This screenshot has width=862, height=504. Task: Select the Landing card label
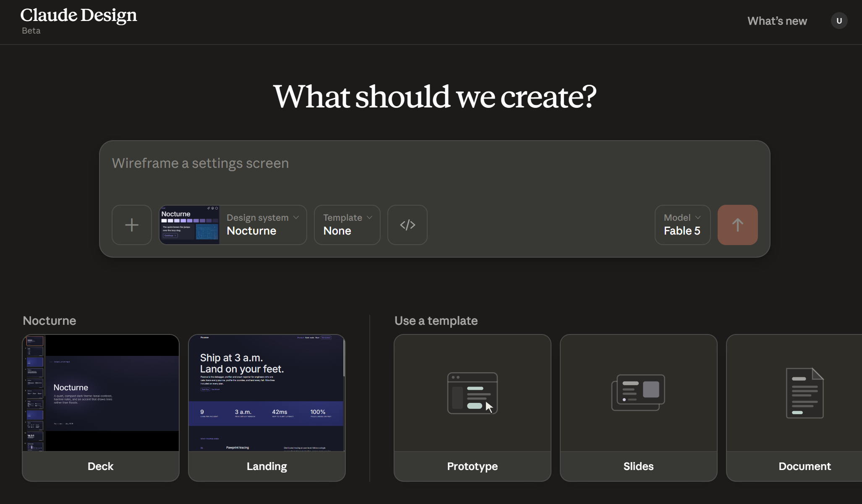[x=267, y=466]
